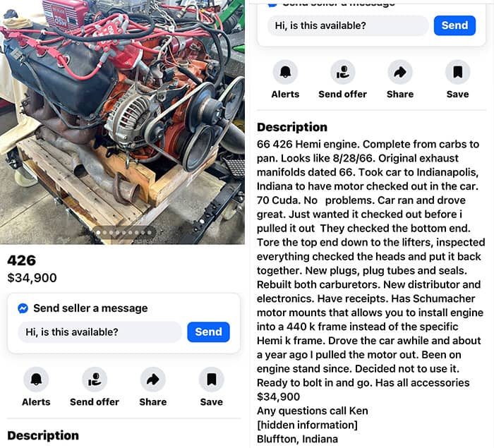Screen dimensions: 494x448
Task: Select the '426' listing title
Action: click(21, 261)
